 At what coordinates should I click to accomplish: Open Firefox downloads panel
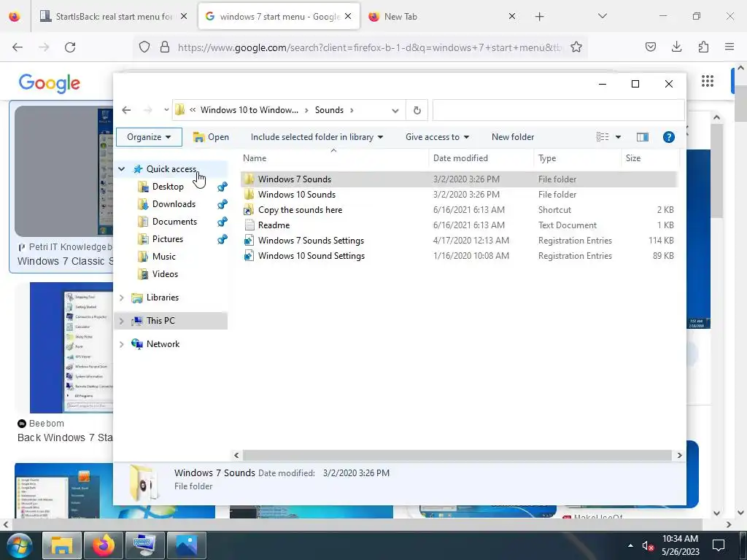pos(676,47)
